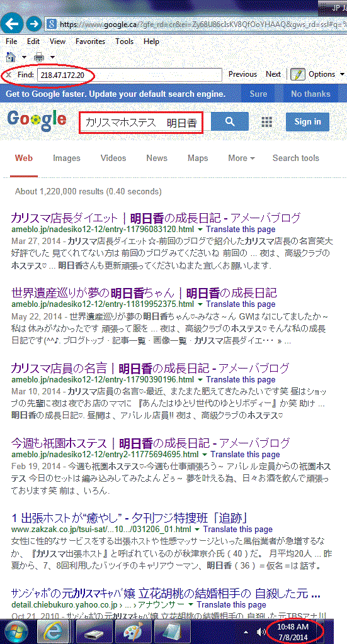Click the Sign in button
Image resolution: width=347 pixels, height=644 pixels.
click(x=307, y=121)
